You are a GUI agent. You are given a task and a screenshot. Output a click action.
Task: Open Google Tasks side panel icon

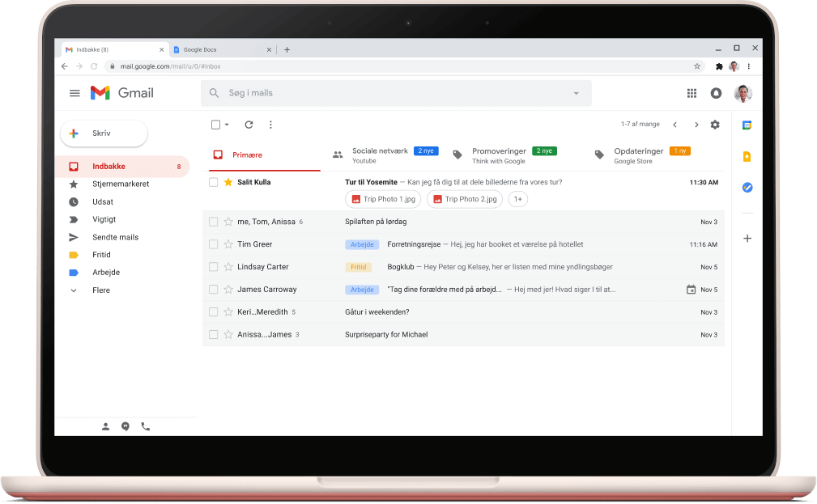pos(747,188)
